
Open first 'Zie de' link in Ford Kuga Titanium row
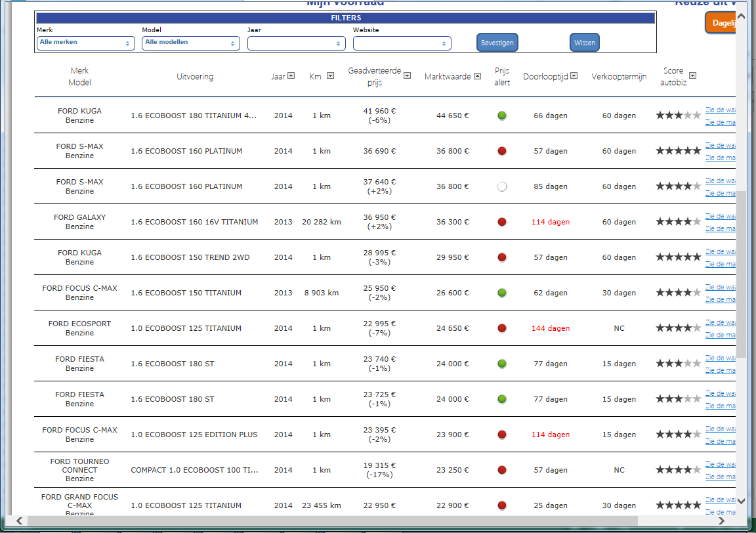coord(720,110)
